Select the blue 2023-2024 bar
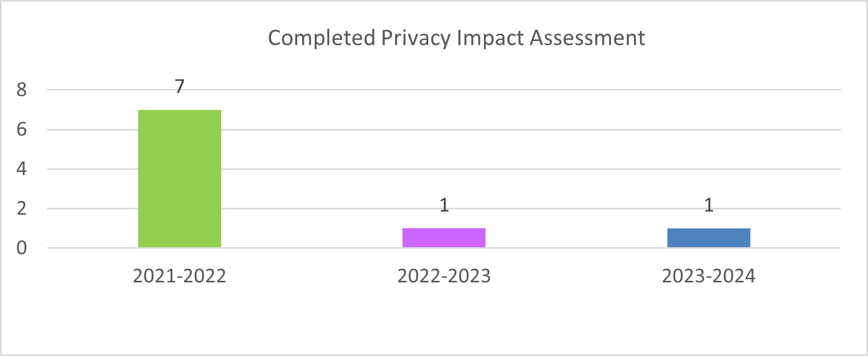 pos(708,238)
